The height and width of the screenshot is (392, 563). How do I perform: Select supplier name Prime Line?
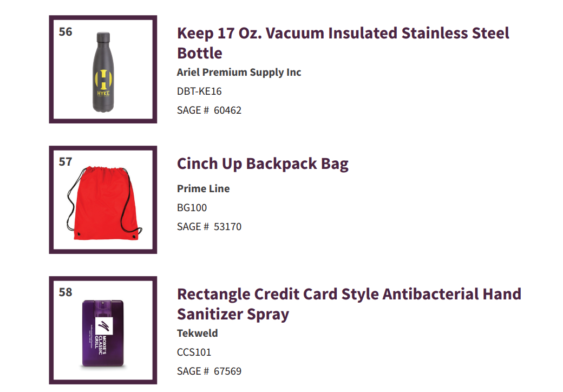(203, 188)
